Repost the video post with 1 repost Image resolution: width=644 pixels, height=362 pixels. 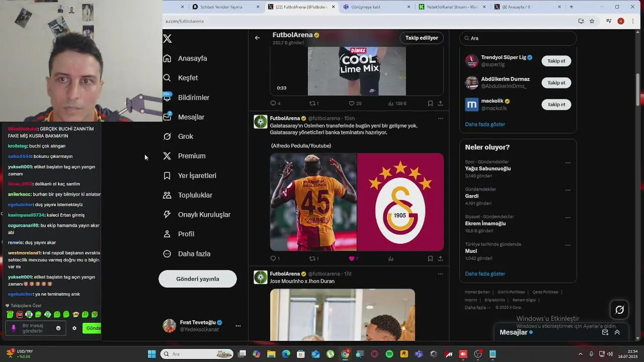click(312, 103)
